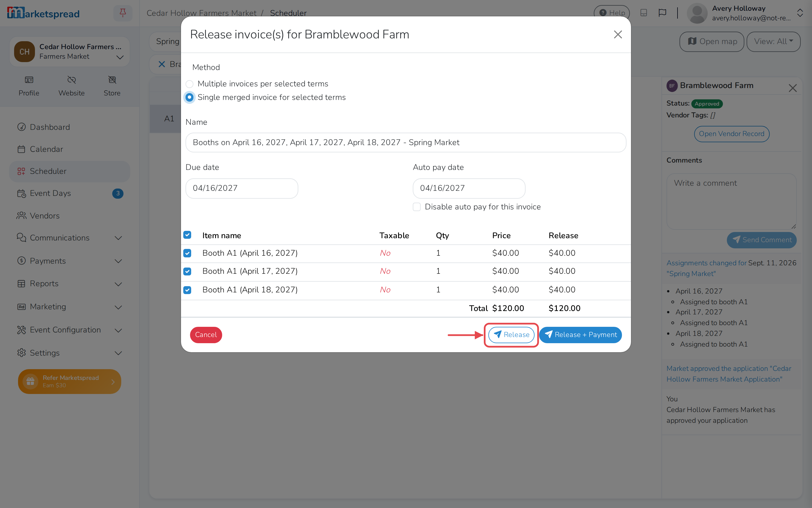812x508 pixels.
Task: Expand the Communications menu
Action: click(x=69, y=238)
